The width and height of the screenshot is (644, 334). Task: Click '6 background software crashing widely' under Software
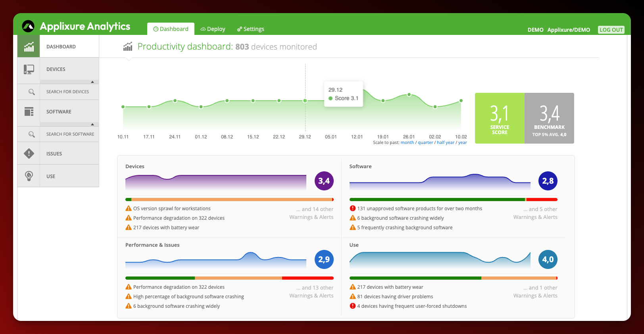(400, 218)
